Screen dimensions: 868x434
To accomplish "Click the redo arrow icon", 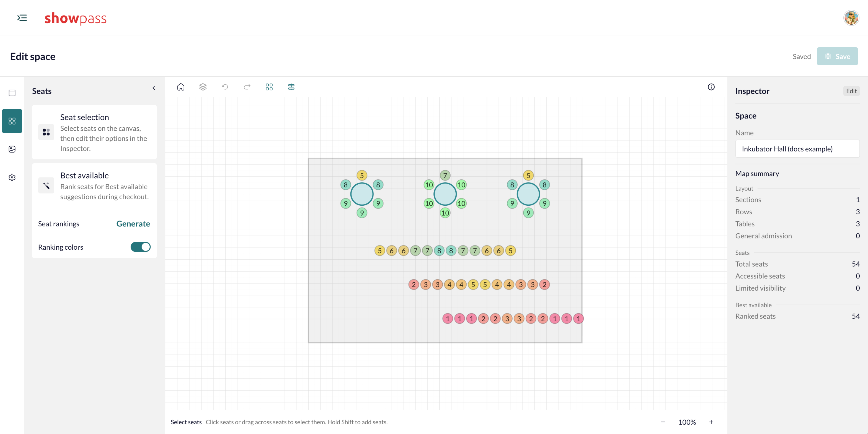I will pos(247,87).
